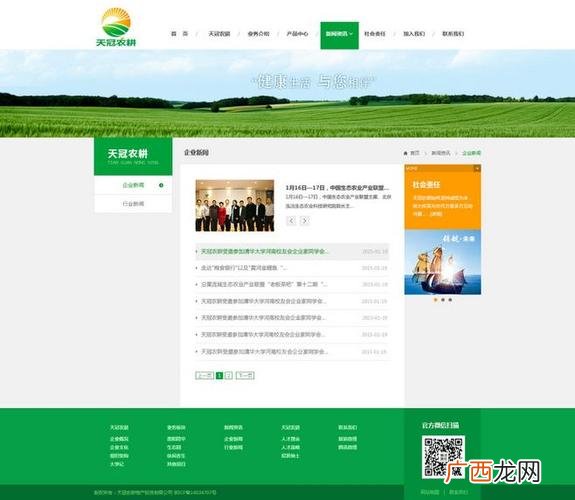Open 联系我们 link below QR code
The width and height of the screenshot is (575, 500).
[458, 492]
